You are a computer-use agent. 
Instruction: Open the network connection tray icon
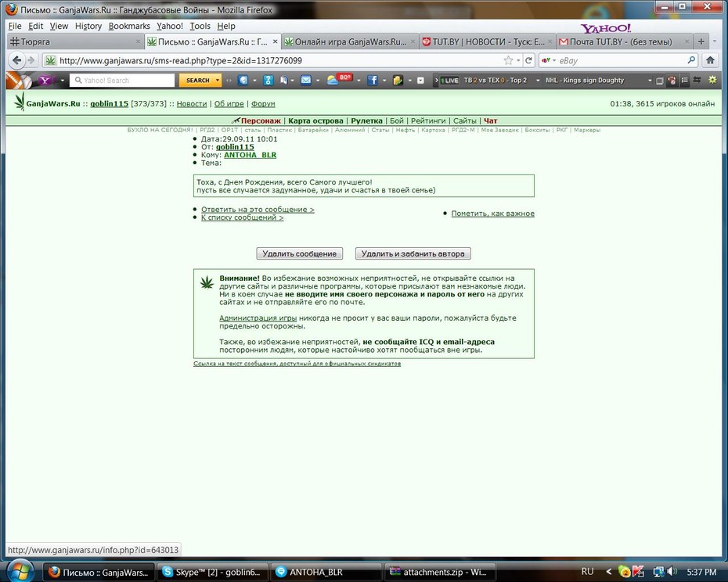click(658, 572)
